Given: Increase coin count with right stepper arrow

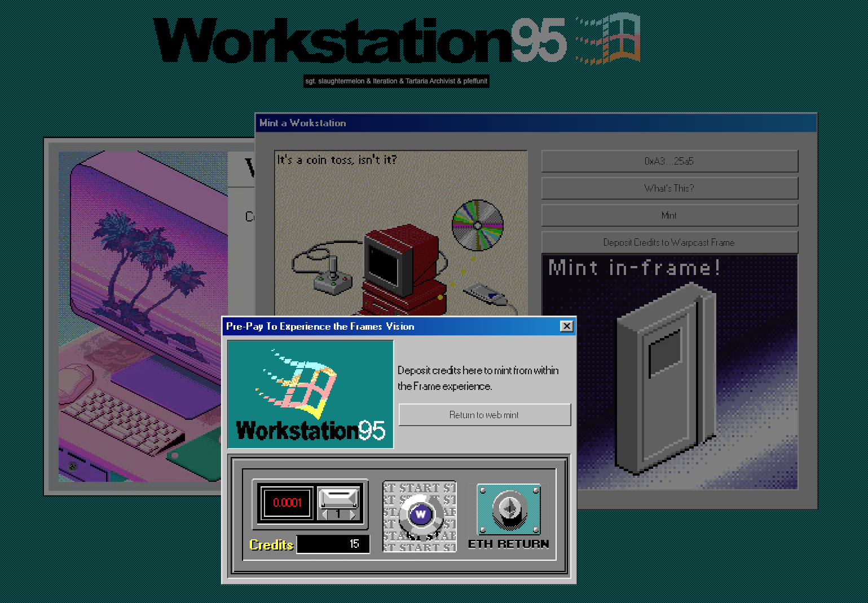Looking at the screenshot, I should coord(354,514).
